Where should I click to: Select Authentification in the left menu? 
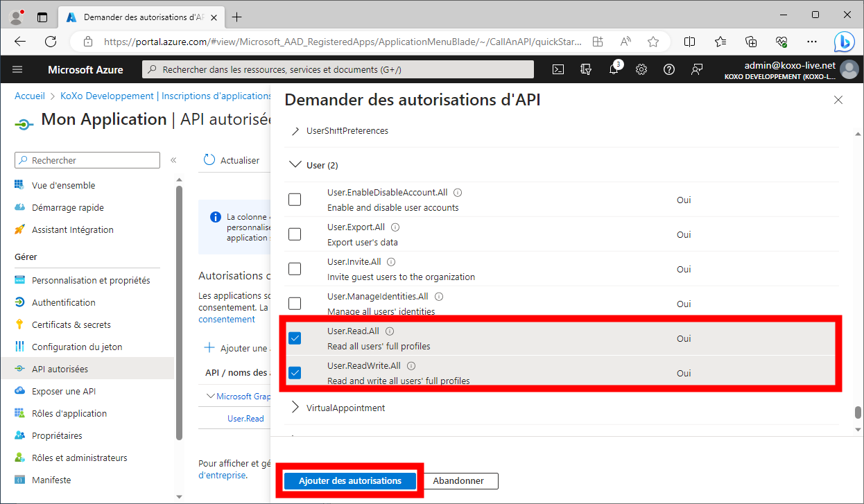coord(63,302)
